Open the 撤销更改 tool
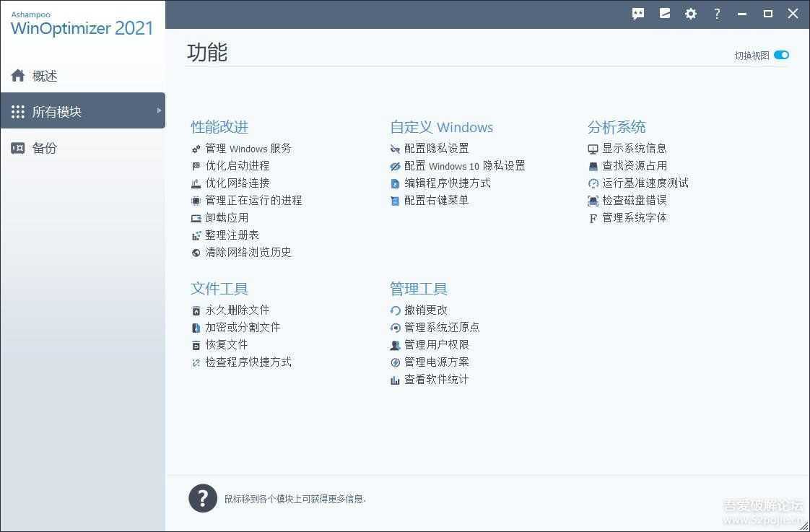 pyautogui.click(x=425, y=310)
